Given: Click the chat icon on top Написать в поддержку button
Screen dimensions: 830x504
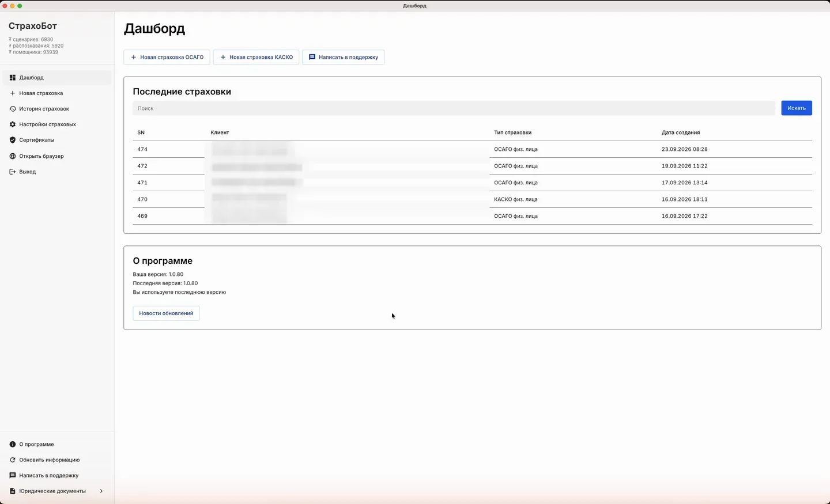Looking at the screenshot, I should tap(312, 58).
